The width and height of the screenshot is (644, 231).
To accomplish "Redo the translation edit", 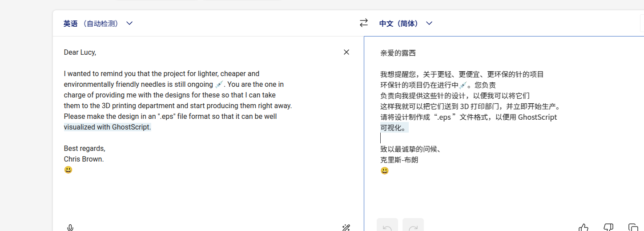I will pos(413,227).
